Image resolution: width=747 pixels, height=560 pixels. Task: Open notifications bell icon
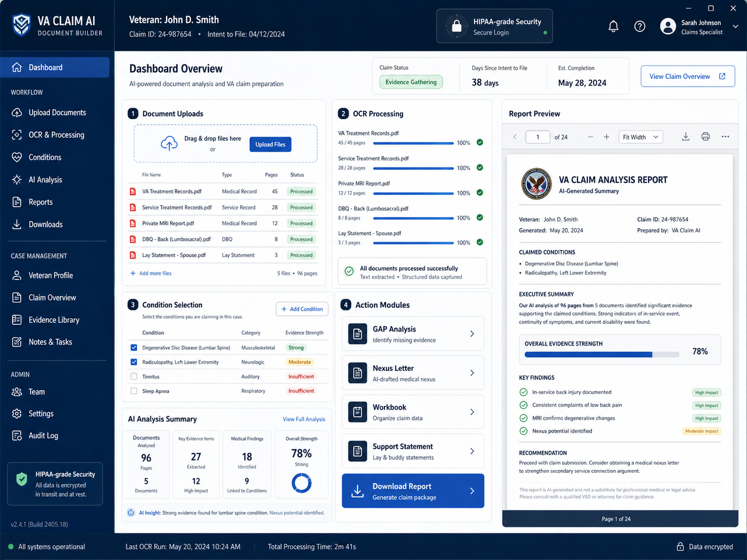(613, 26)
